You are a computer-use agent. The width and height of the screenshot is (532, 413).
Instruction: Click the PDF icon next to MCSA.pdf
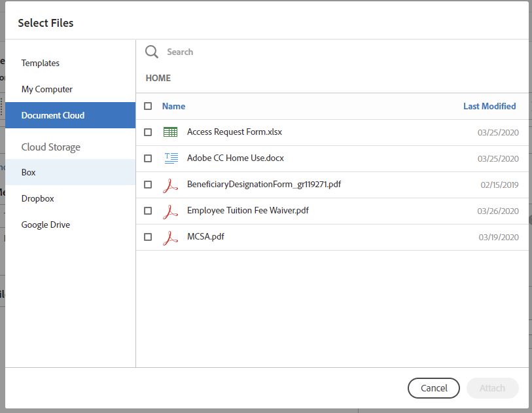171,237
